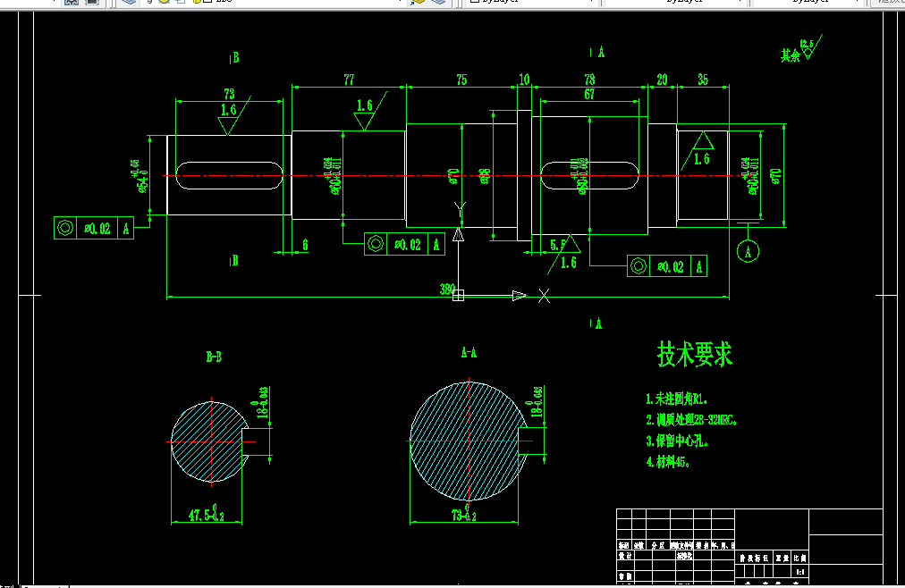Click the Make Object's Layer Current icon
Screen dimensions: 905x588
pyautogui.click(x=419, y=4)
